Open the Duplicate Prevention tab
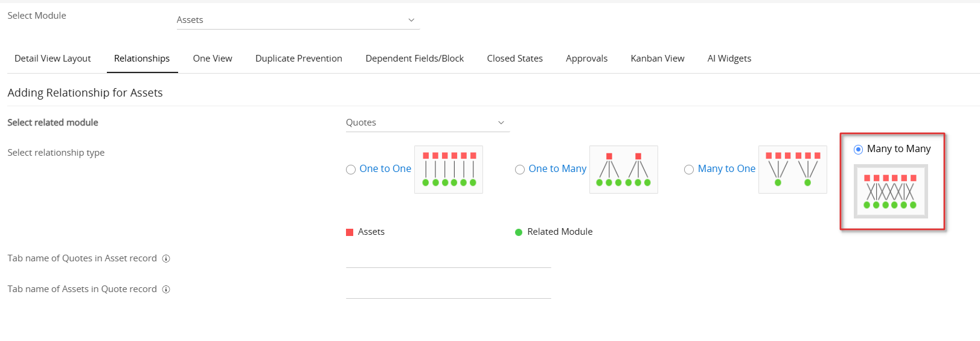The width and height of the screenshot is (980, 341). point(298,59)
